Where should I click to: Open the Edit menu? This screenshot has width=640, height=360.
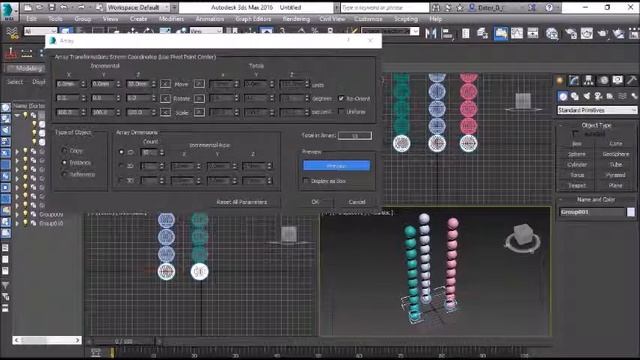31,19
